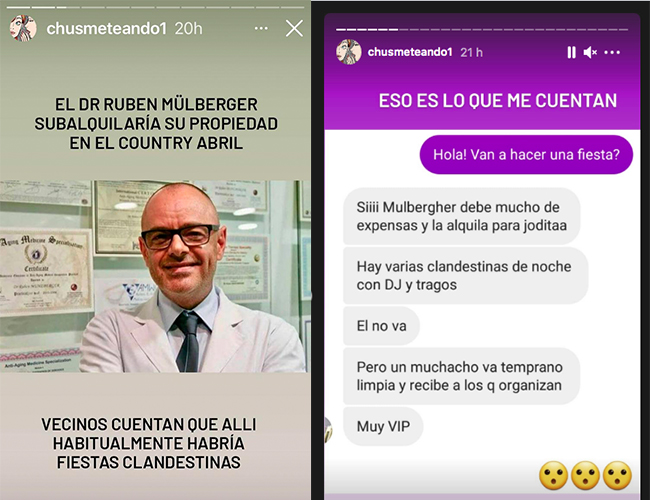This screenshot has height=500, width=650.
Task: Open the left story's three-dot options menu
Action: point(261,29)
